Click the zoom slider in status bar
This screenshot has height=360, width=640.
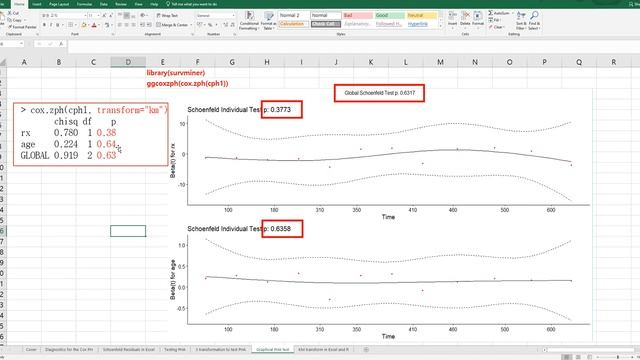pos(617,357)
